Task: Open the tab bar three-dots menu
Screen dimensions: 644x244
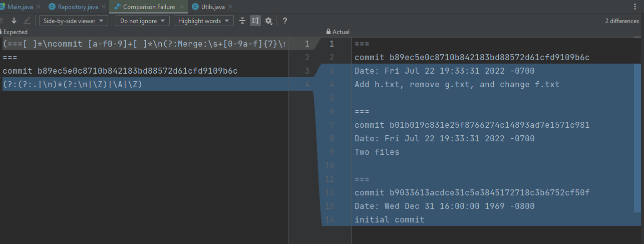Action: pyautogui.click(x=636, y=7)
